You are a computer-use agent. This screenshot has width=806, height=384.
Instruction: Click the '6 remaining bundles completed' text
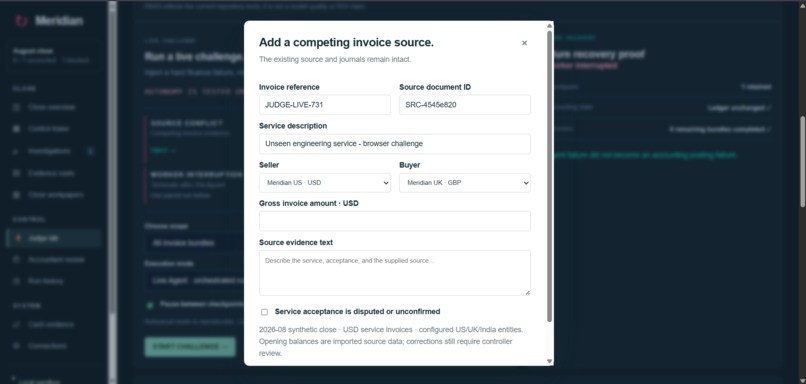click(x=720, y=130)
